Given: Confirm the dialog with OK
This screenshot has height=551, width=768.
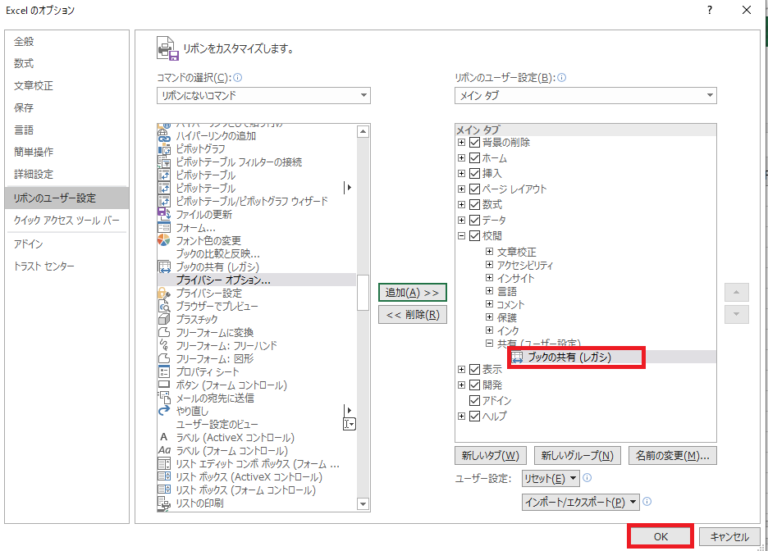Looking at the screenshot, I should coord(660,536).
